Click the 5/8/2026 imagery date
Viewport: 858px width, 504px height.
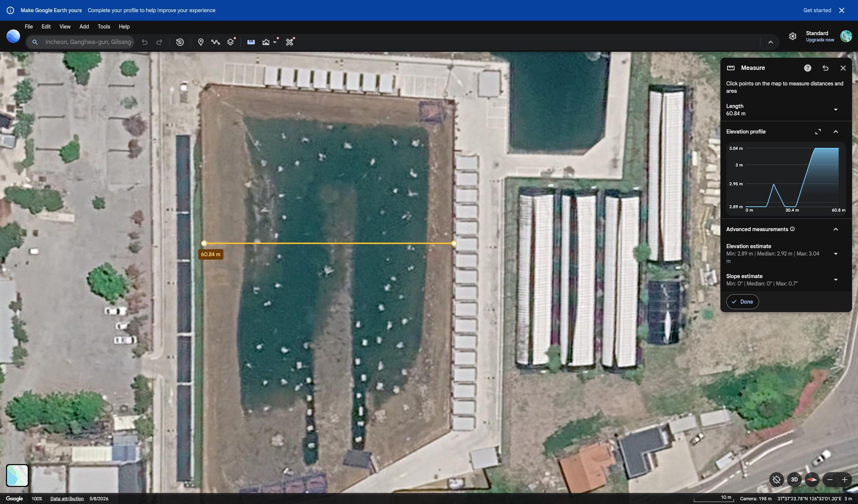click(99, 498)
